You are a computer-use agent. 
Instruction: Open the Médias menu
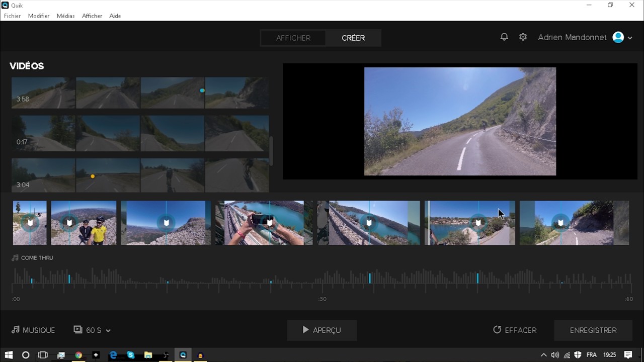tap(65, 16)
